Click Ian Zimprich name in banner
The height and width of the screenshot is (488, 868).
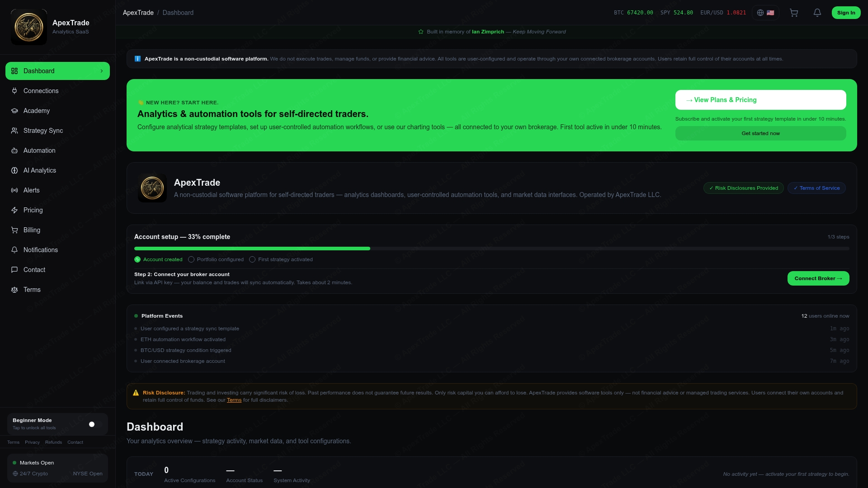[488, 32]
